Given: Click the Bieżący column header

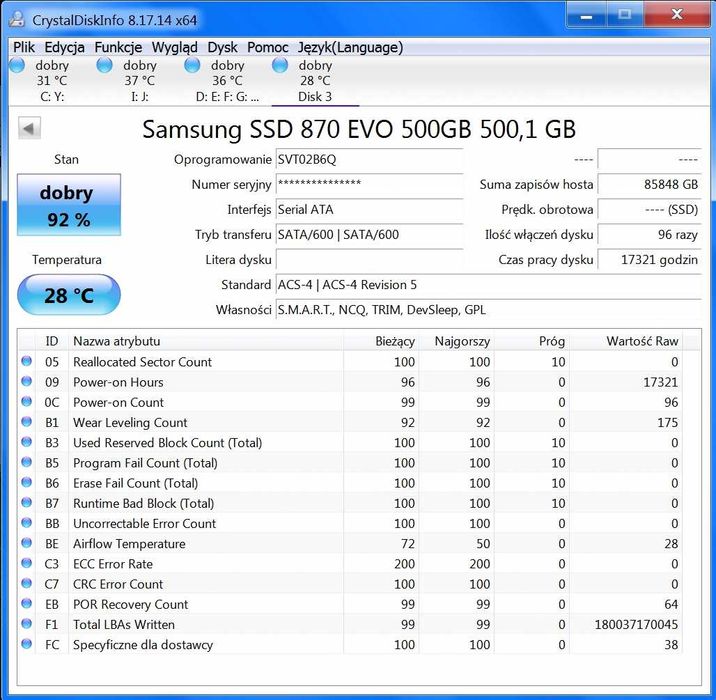Looking at the screenshot, I should pyautogui.click(x=381, y=341).
